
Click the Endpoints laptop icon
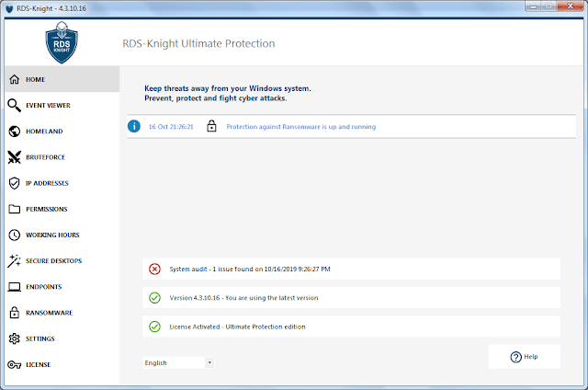(15, 287)
